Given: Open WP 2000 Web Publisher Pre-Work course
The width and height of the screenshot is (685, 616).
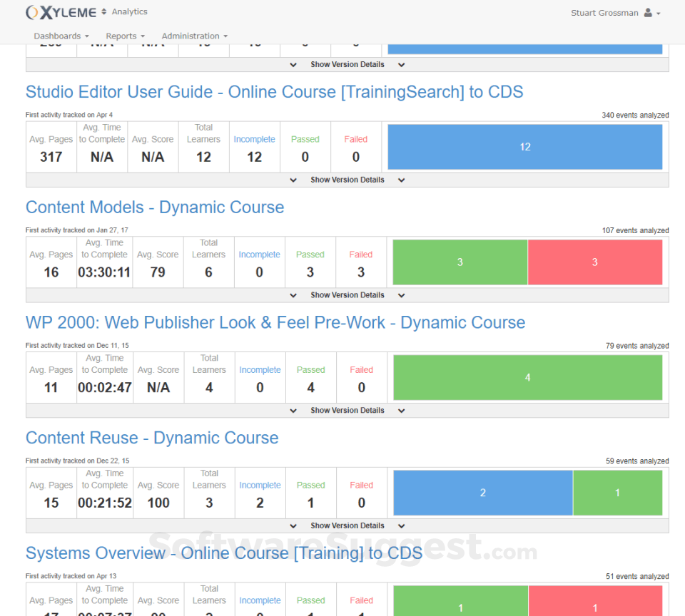Looking at the screenshot, I should (x=275, y=322).
